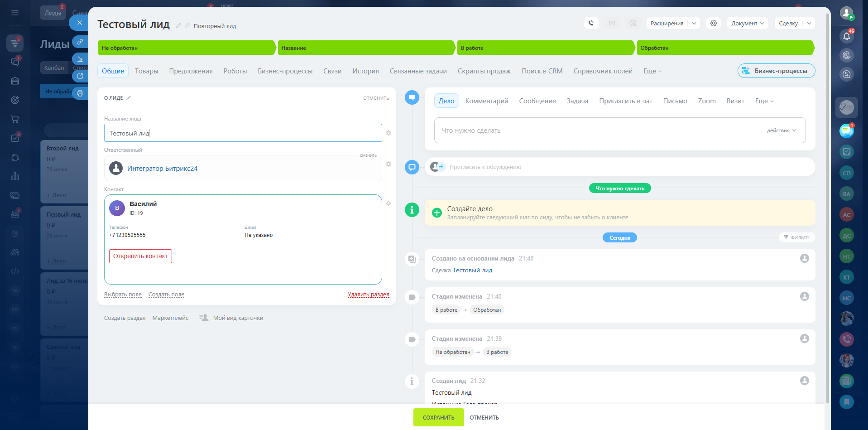Open the timeline Фильтр button
The width and height of the screenshot is (868, 430).
coord(796,237)
